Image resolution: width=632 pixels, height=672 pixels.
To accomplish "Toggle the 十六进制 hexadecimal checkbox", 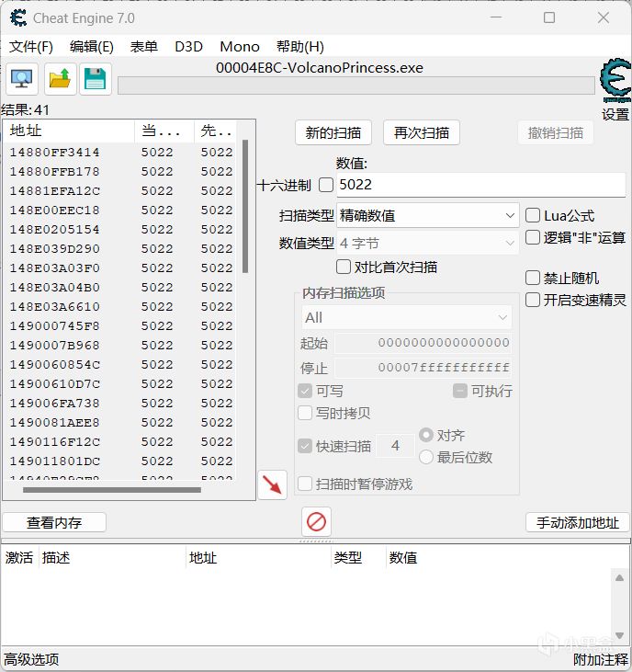I will tap(326, 185).
